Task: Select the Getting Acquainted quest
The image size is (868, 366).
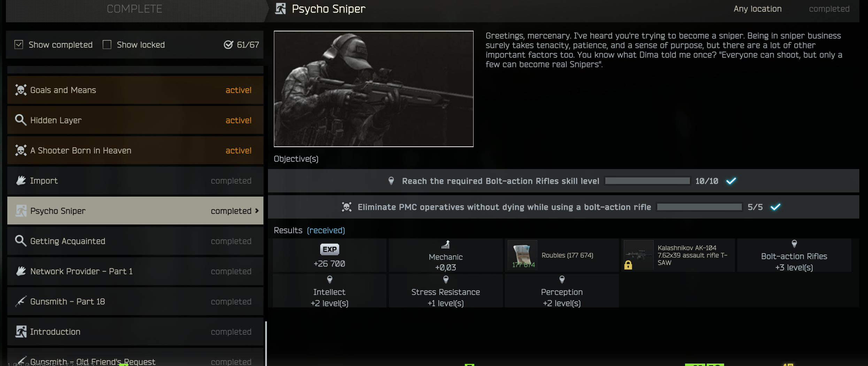Action: coord(135,241)
